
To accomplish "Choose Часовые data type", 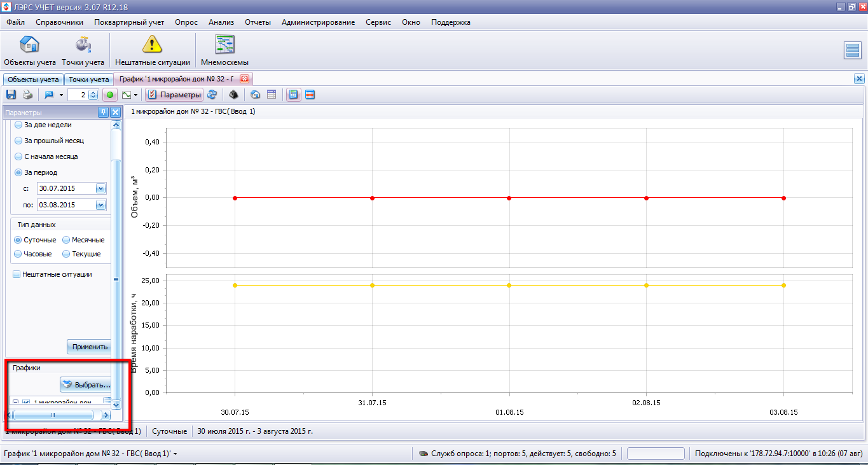I will (18, 254).
